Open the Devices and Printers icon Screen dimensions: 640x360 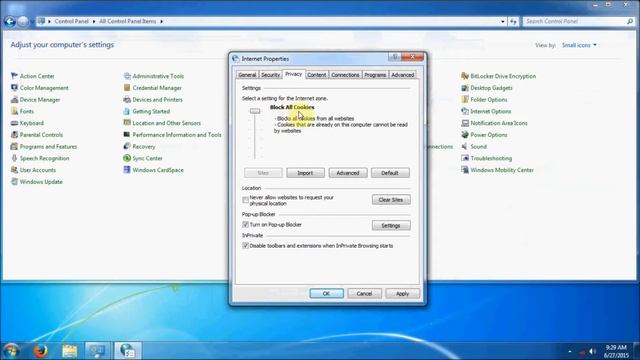[127, 100]
